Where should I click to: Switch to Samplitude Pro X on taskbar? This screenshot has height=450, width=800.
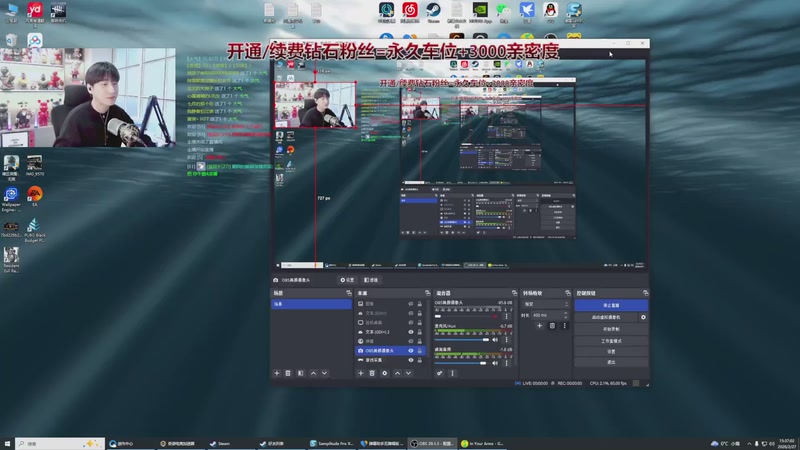(x=332, y=444)
